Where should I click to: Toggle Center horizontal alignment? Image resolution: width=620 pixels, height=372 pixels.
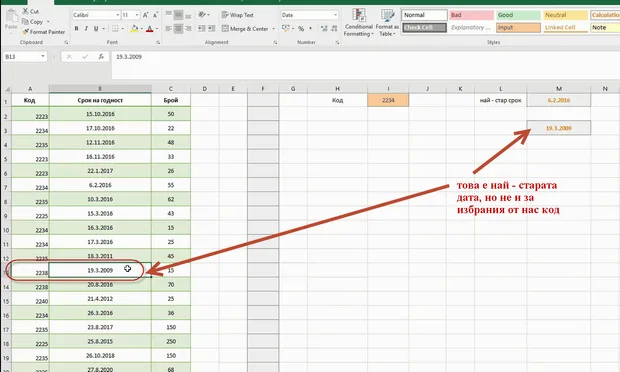pyautogui.click(x=178, y=28)
